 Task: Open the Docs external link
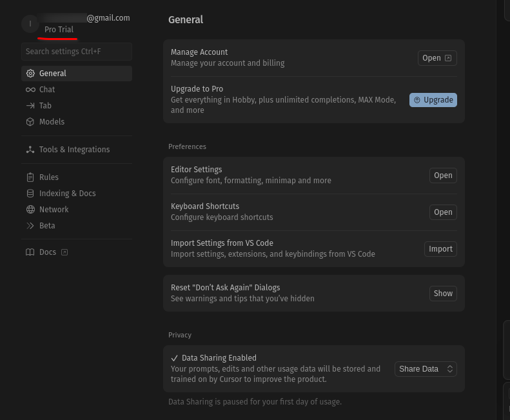click(47, 252)
